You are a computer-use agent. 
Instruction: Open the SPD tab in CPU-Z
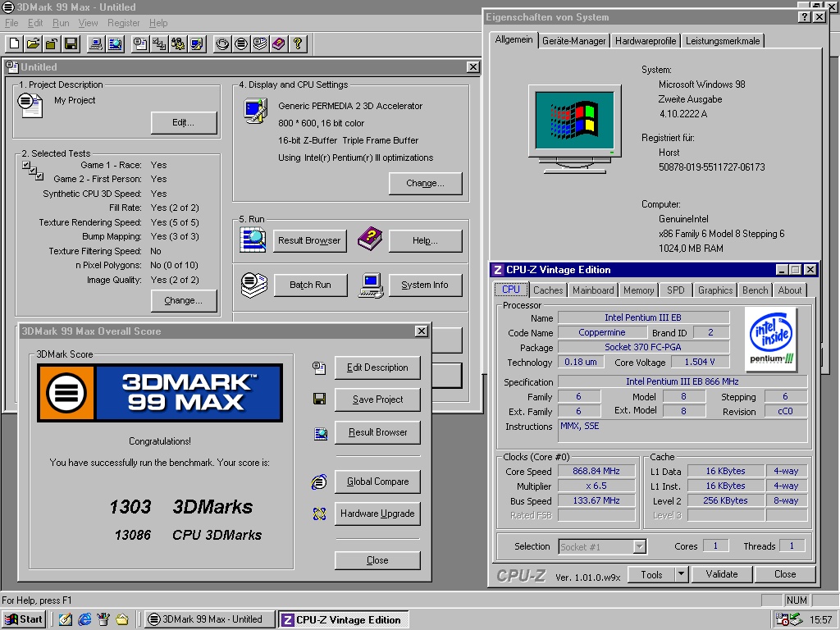tap(676, 290)
